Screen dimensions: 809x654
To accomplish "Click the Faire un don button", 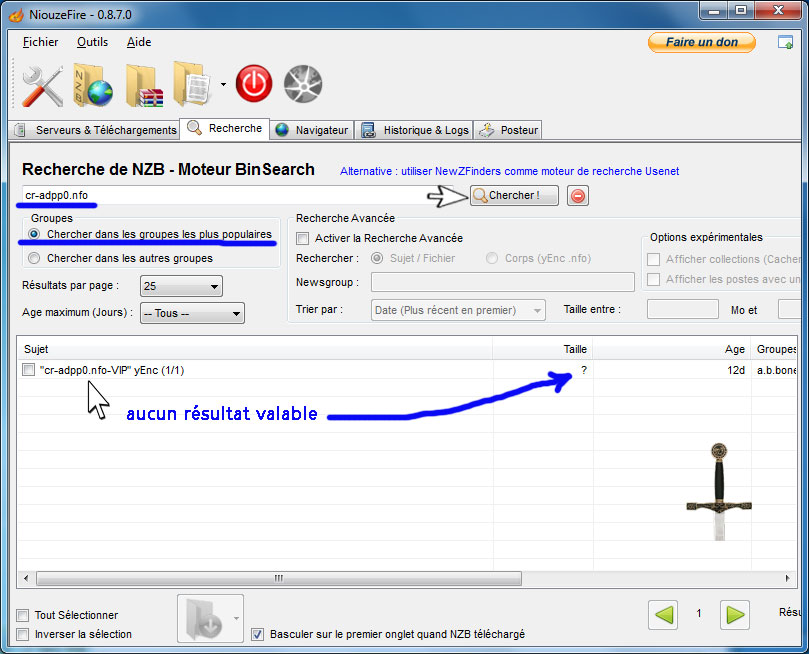I will (702, 42).
